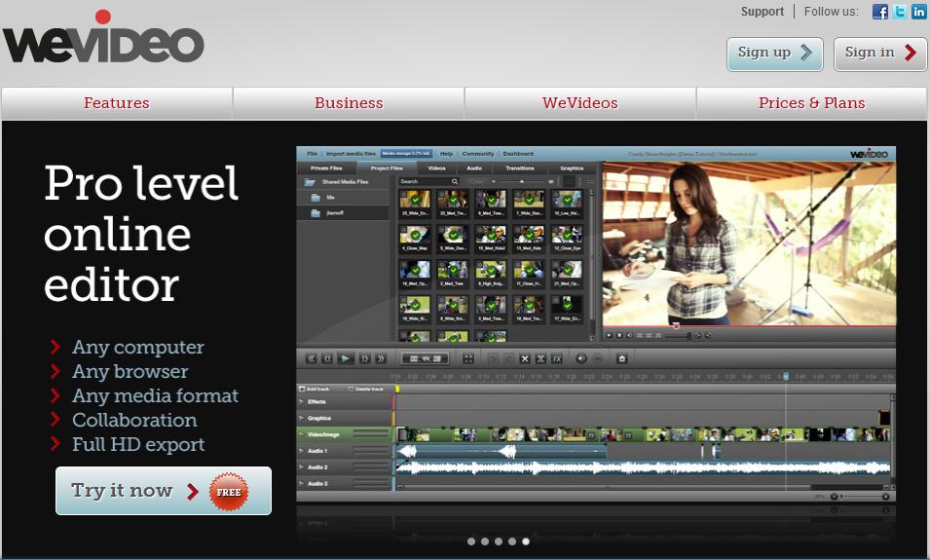Switch to the Private Files tab
The image size is (930, 560).
326,168
